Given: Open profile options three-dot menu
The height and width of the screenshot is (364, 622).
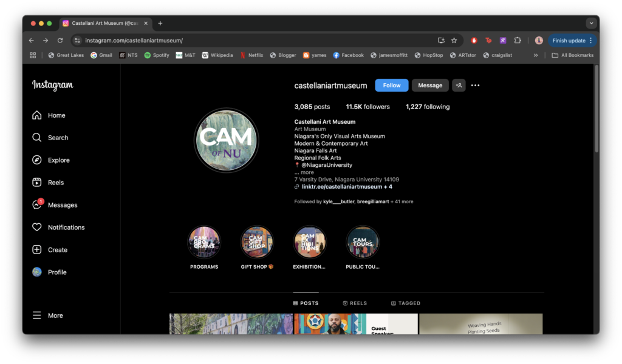Looking at the screenshot, I should pyautogui.click(x=475, y=85).
